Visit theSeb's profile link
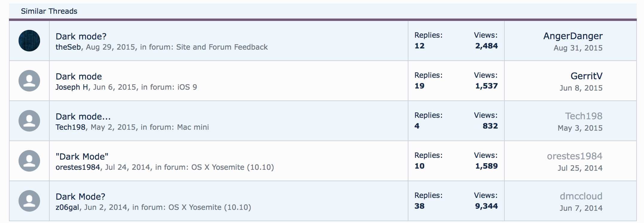Viewport: 644px width, 223px height. pyautogui.click(x=68, y=47)
